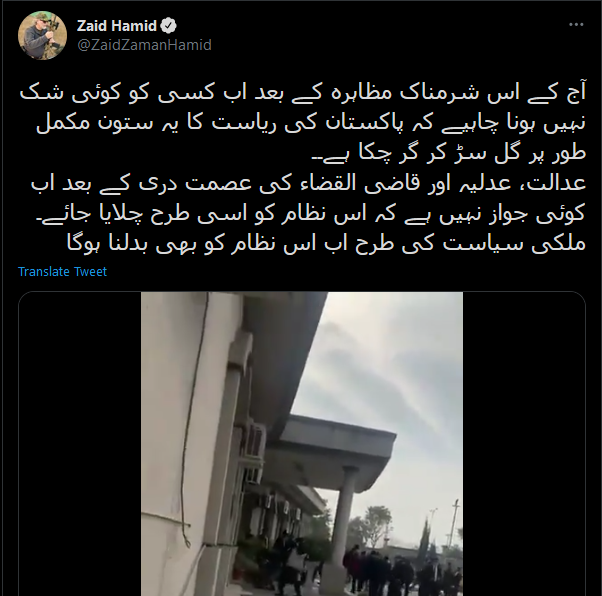Click the first line of the Urdu tweet text
The width and height of the screenshot is (602, 596).
pyautogui.click(x=303, y=94)
